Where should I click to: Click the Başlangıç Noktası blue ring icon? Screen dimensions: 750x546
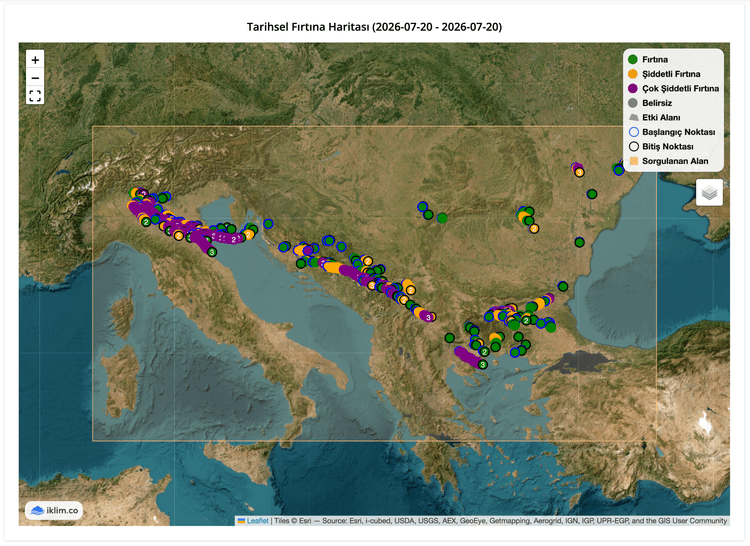click(633, 132)
